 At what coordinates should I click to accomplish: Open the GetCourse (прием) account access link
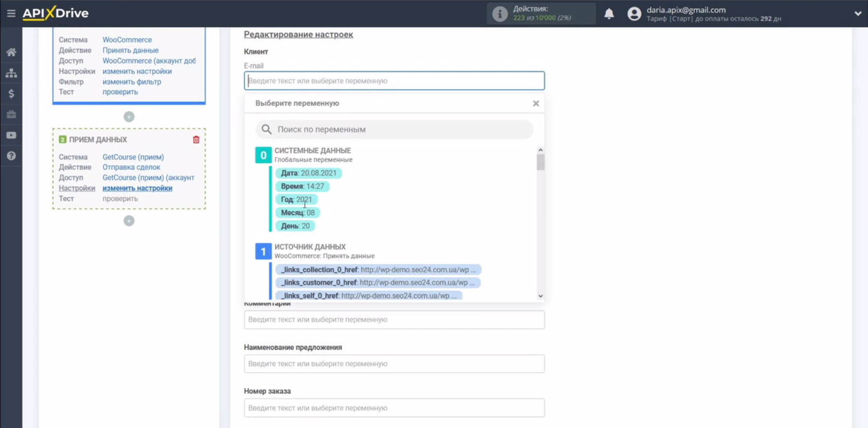(x=149, y=178)
